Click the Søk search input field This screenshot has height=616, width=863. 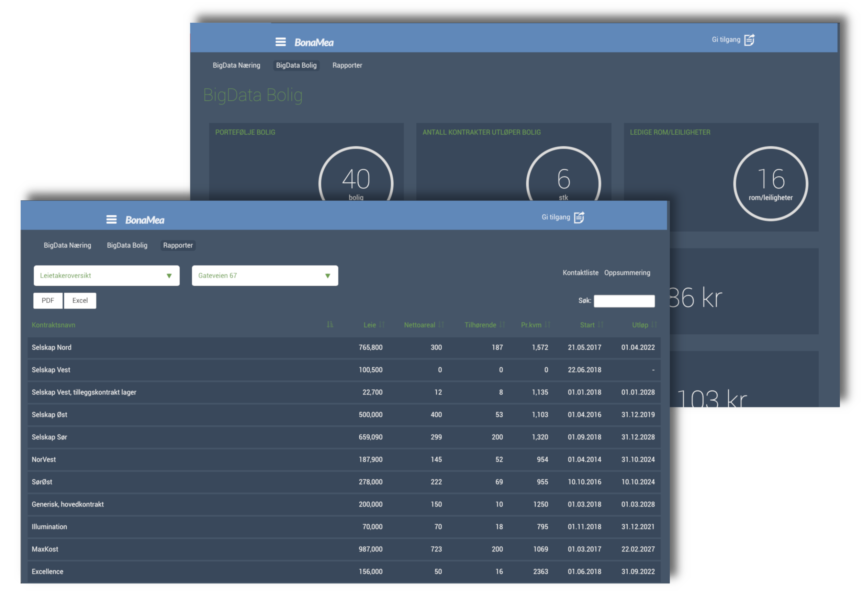coord(624,301)
